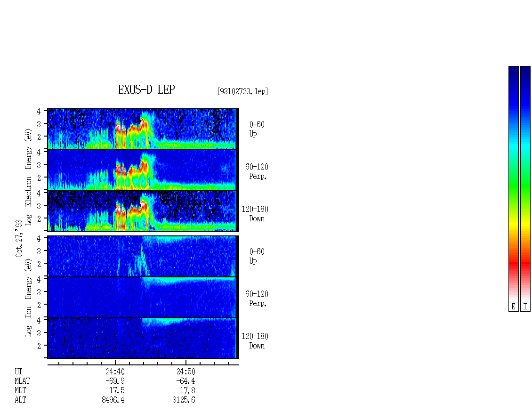Image resolution: width=532 pixels, height=412 pixels.
Task: Click the electron color scale bar above E
Action: coord(513,184)
